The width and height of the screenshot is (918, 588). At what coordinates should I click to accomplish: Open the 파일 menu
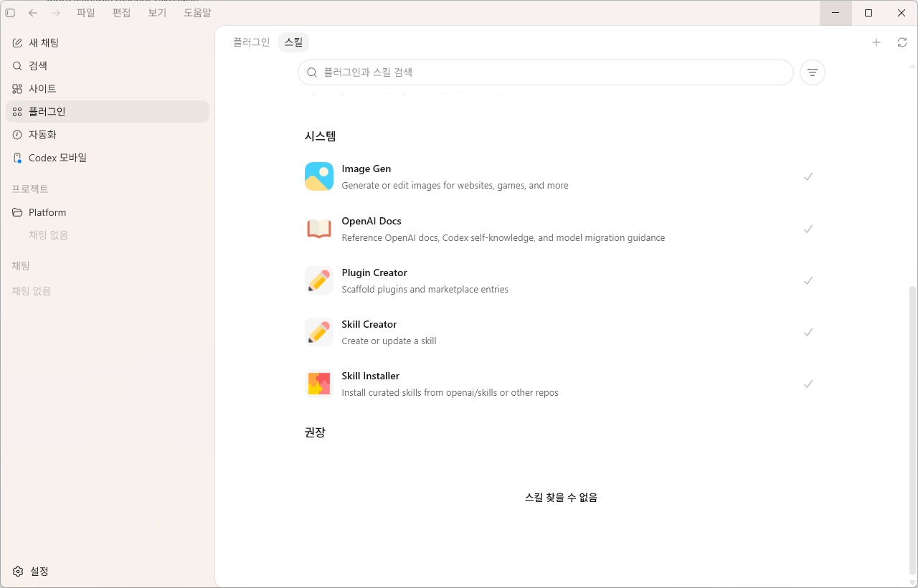(86, 13)
